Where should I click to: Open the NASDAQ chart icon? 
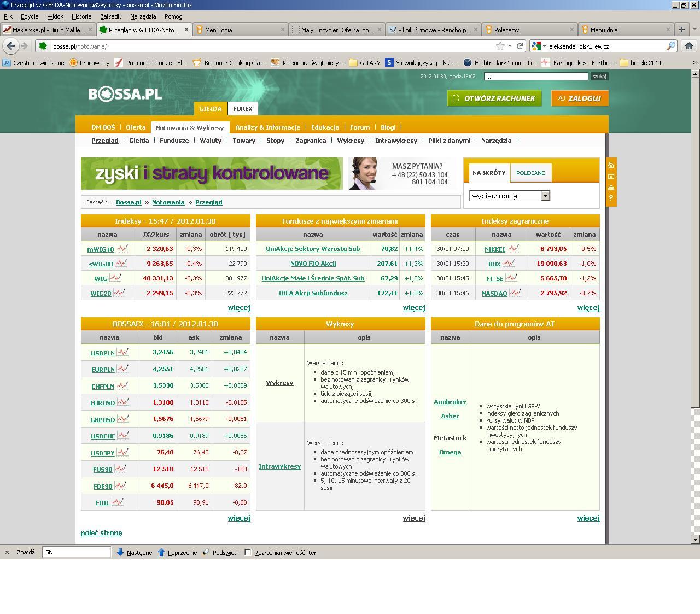(x=515, y=293)
